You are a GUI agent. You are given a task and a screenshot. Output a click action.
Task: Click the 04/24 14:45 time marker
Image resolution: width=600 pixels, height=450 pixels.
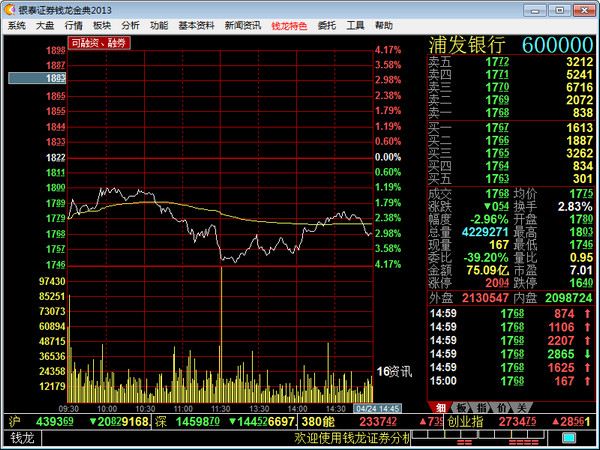click(x=378, y=409)
